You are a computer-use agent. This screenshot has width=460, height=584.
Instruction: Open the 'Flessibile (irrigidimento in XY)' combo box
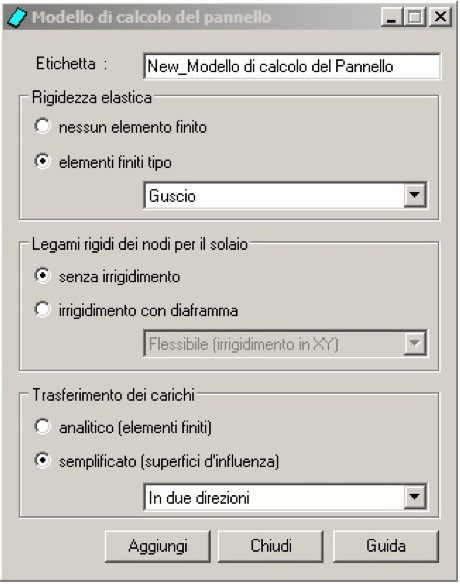[285, 343]
